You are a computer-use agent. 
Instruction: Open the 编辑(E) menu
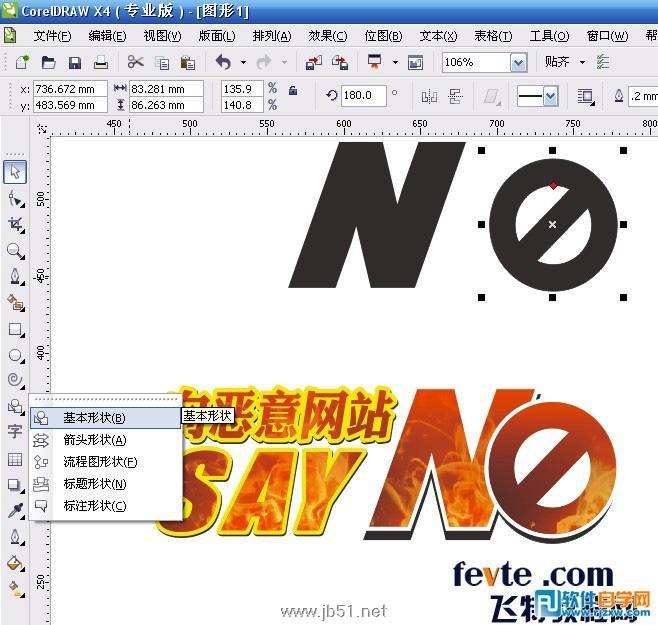pos(107,36)
